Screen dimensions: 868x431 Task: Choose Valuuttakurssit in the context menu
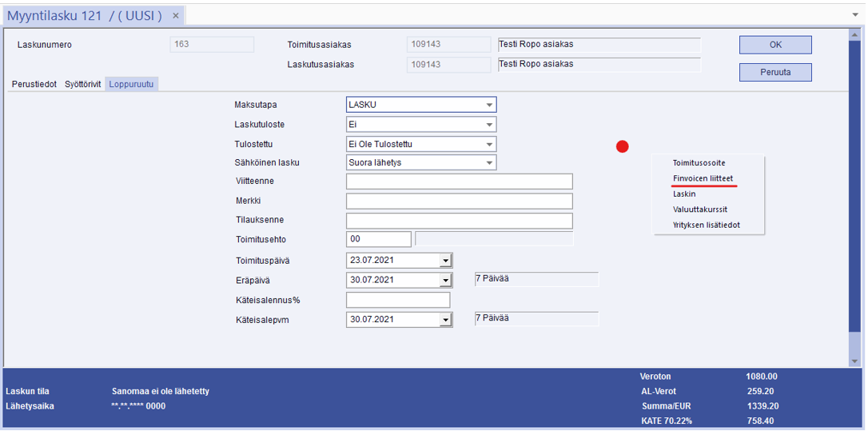pyautogui.click(x=699, y=210)
